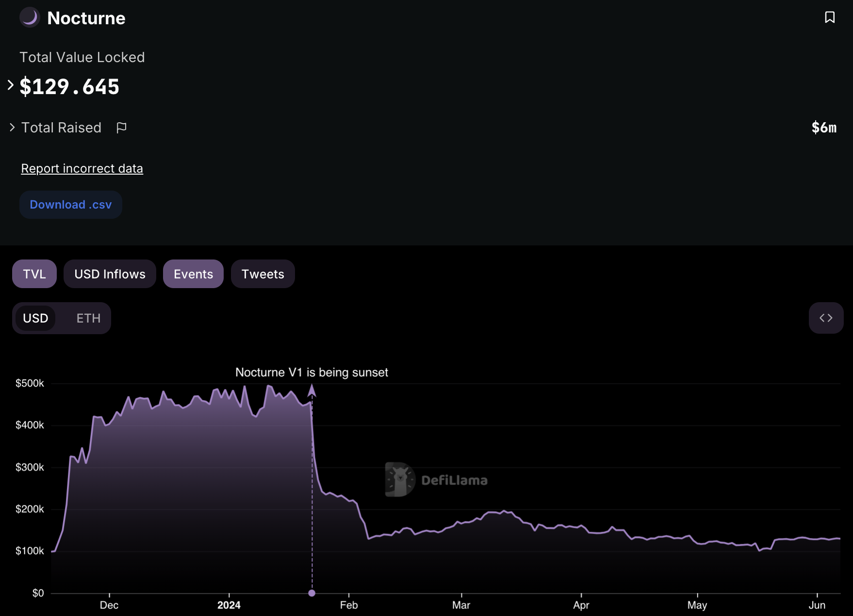This screenshot has width=853, height=616.
Task: Click the Total Raised label
Action: [62, 128]
